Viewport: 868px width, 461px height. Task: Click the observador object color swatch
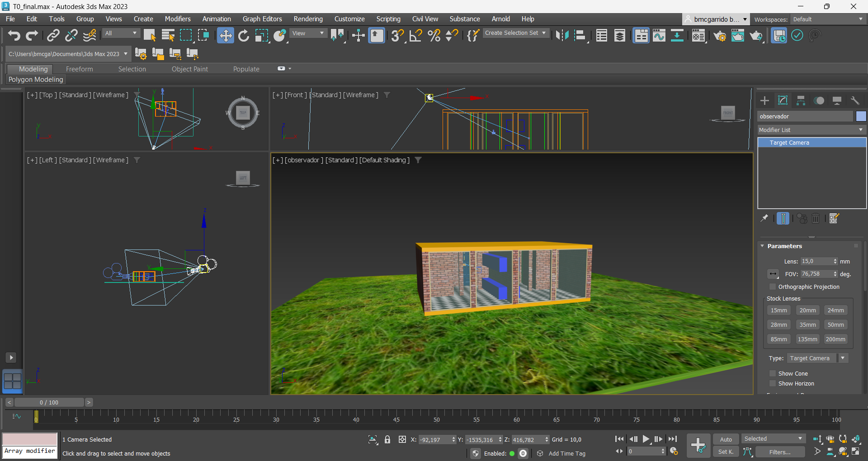861,117
